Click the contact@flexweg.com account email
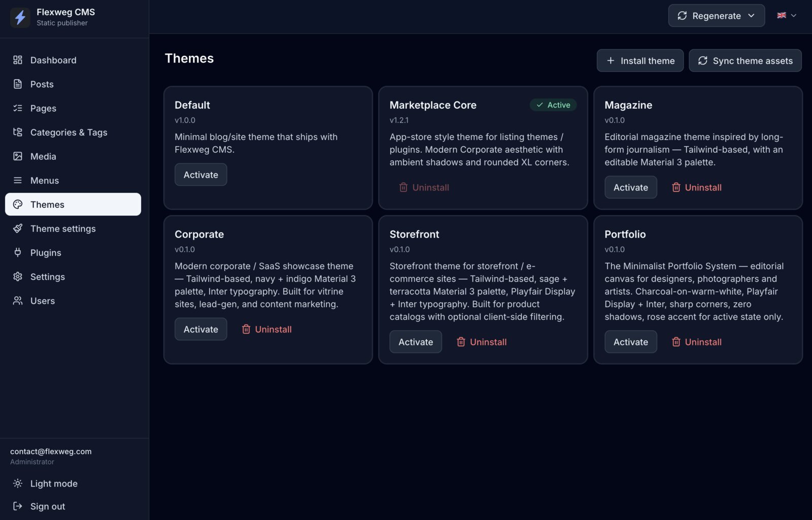 51,451
